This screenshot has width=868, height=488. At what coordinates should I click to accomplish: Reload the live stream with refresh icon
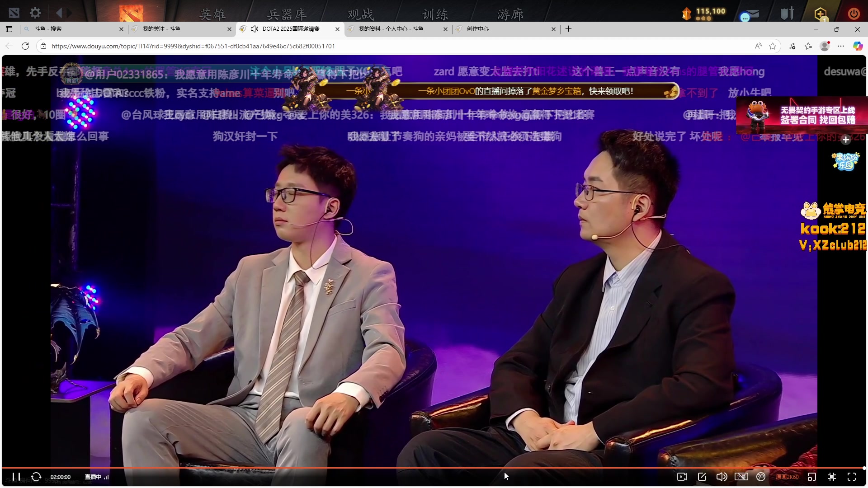coord(36,477)
